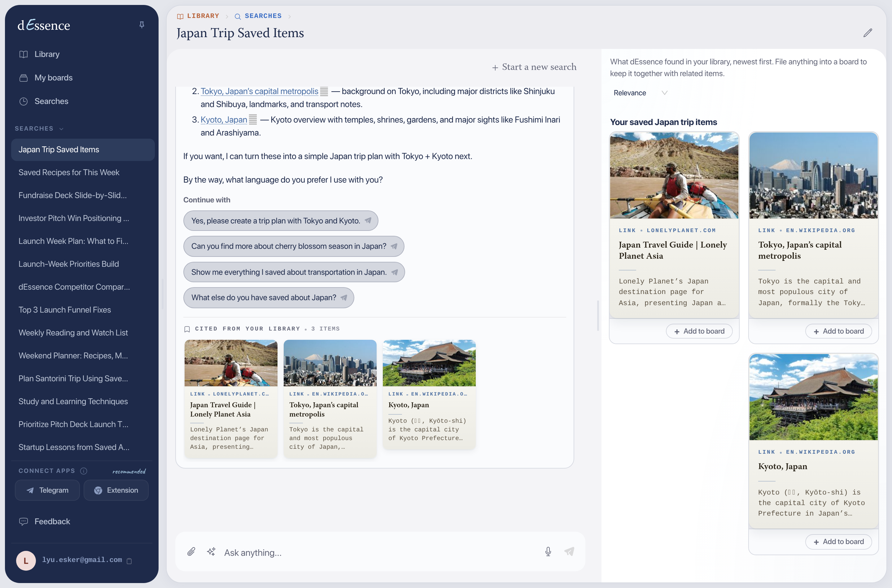This screenshot has width=892, height=588.
Task: Choose cherry blossom season suggestion
Action: [x=294, y=246]
